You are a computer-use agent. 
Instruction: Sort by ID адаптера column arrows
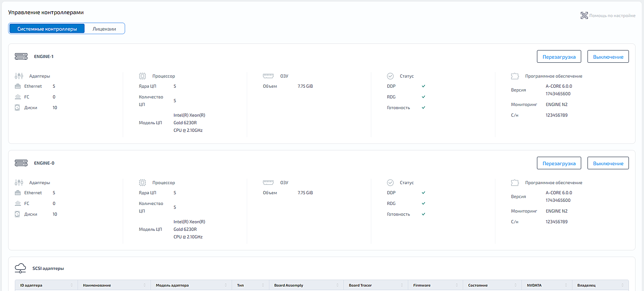72,285
